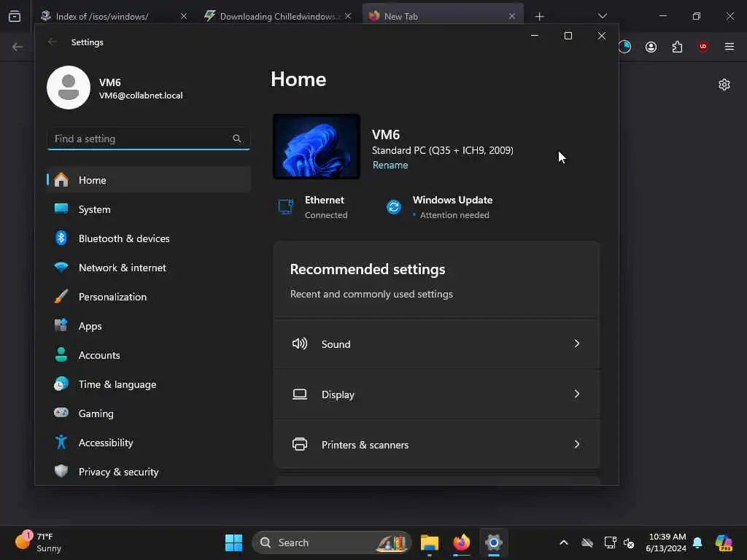
Task: Switch to Downloading Chilledwindows browser tab
Action: pyautogui.click(x=278, y=16)
